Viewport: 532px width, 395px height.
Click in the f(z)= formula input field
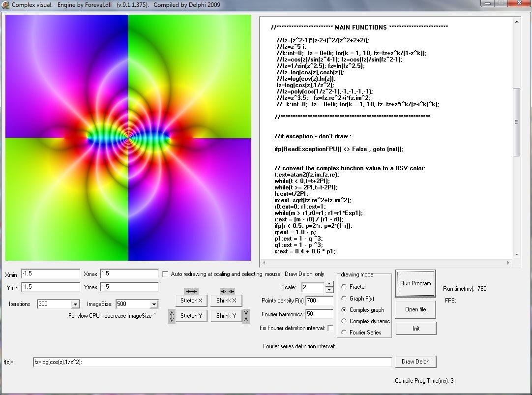click(x=212, y=362)
